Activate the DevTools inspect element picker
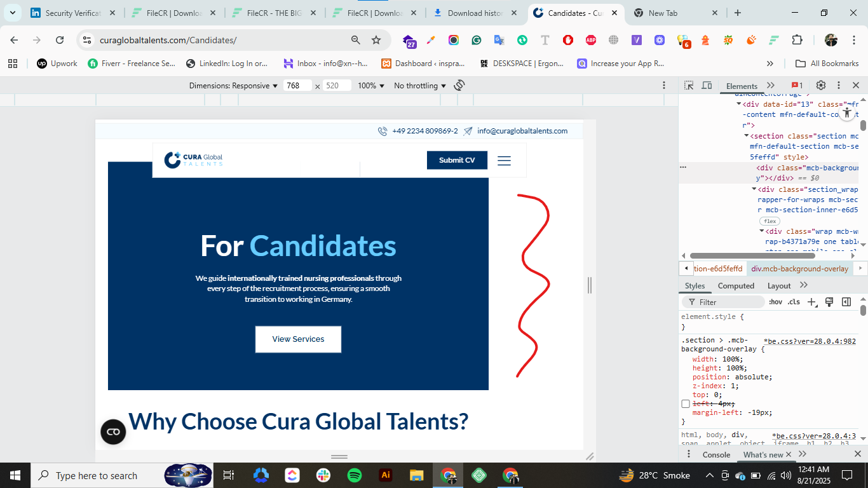This screenshot has height=488, width=868. [x=689, y=85]
